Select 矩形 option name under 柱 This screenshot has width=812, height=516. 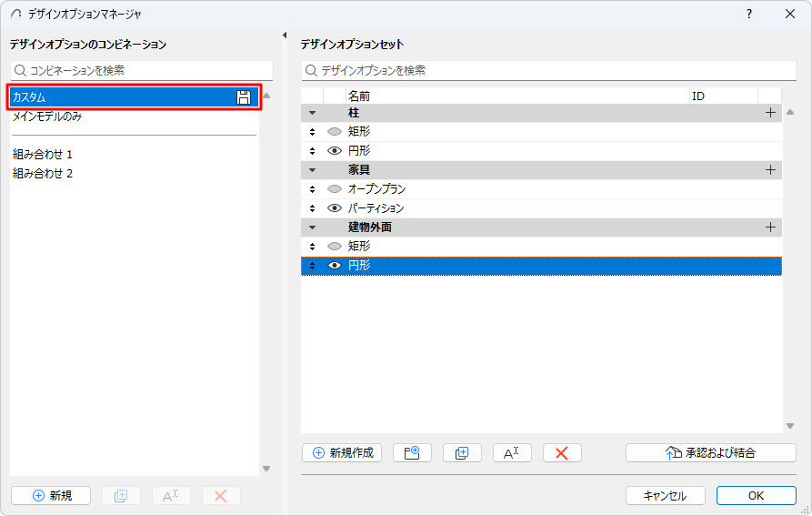[x=359, y=132]
